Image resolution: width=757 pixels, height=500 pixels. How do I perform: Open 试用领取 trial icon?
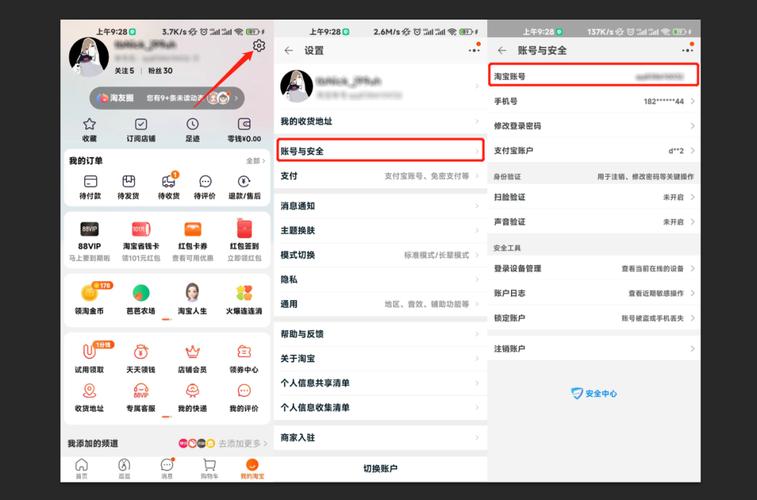click(89, 351)
